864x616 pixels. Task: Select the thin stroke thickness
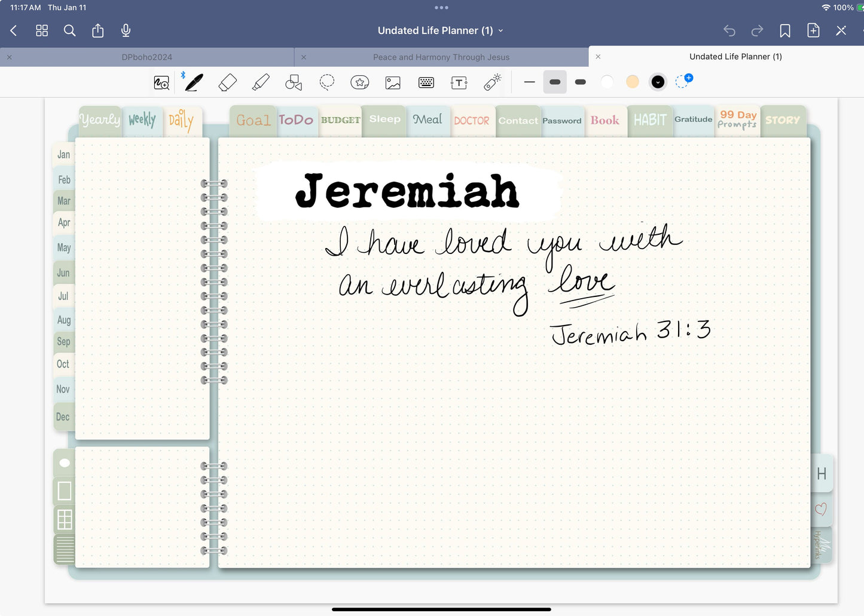(529, 82)
